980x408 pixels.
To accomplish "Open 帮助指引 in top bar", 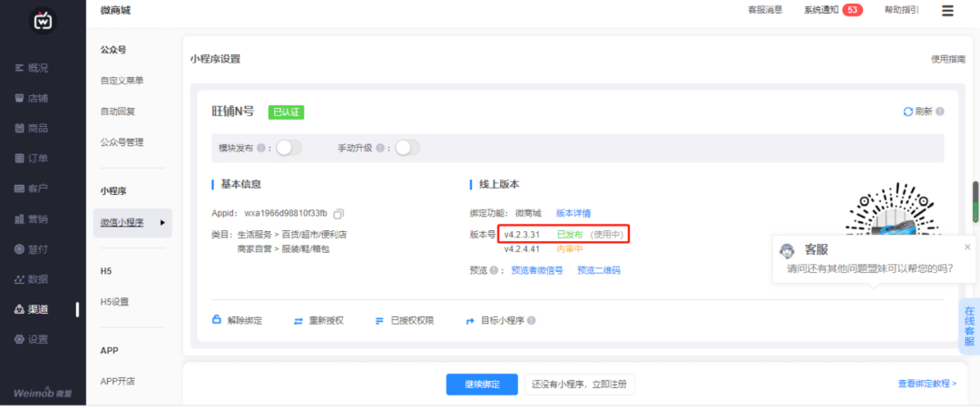I will click(x=901, y=10).
